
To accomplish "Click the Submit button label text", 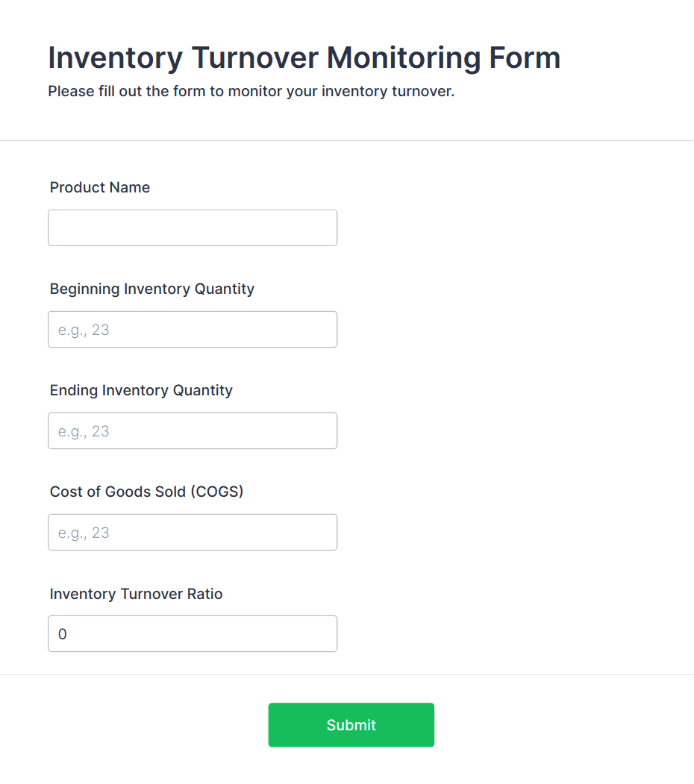I will 351,724.
